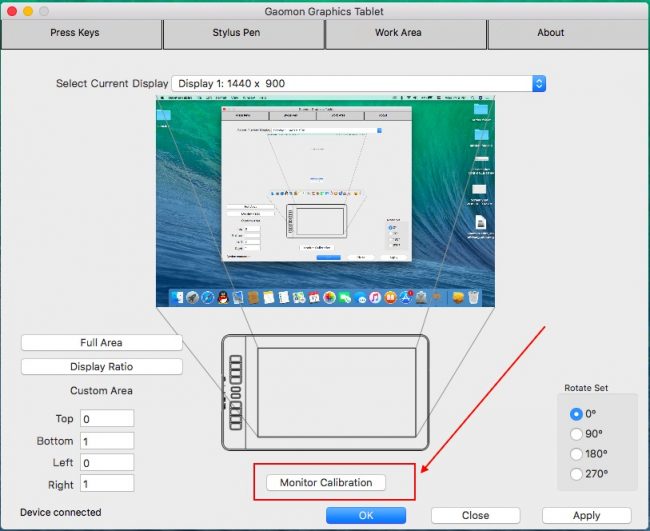Click the Close button at bottom
Image resolution: width=650 pixels, height=531 pixels.
(x=475, y=516)
